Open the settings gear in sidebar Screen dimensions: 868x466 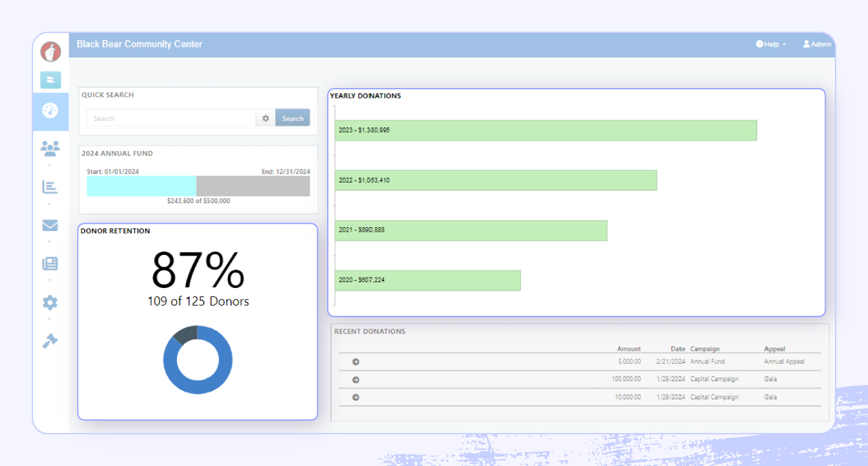(50, 302)
